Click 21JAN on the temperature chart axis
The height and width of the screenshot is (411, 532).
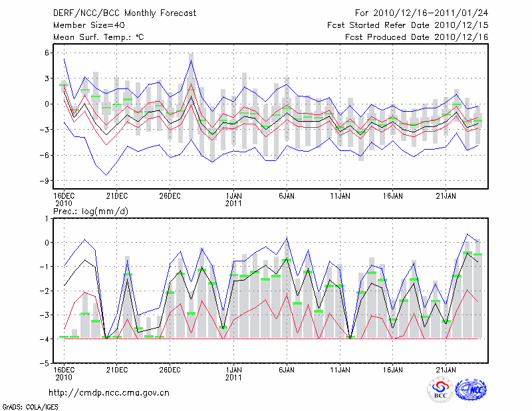[446, 196]
